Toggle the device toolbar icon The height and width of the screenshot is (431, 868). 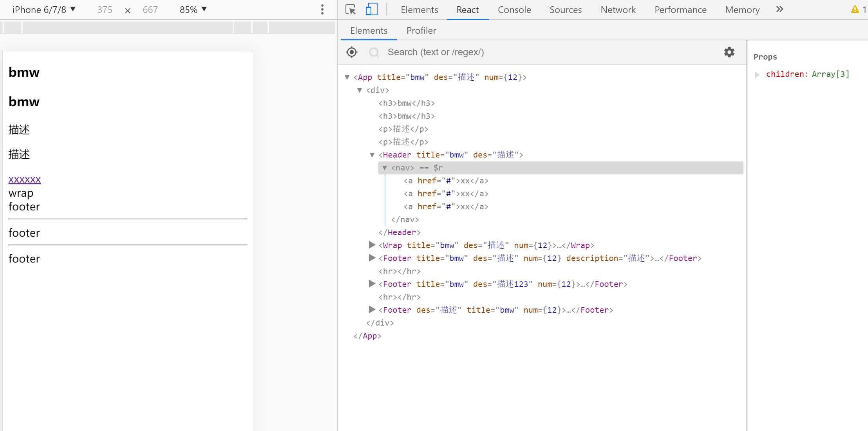point(371,9)
